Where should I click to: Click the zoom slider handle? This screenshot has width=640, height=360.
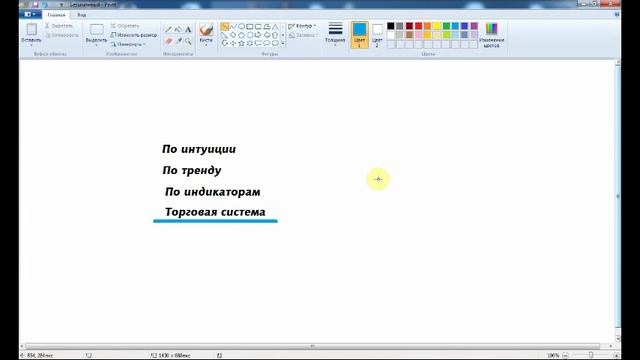click(x=591, y=356)
